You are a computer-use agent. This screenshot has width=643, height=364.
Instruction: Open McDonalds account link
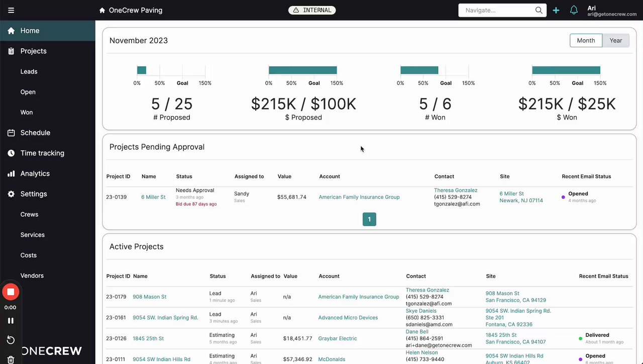(x=332, y=359)
